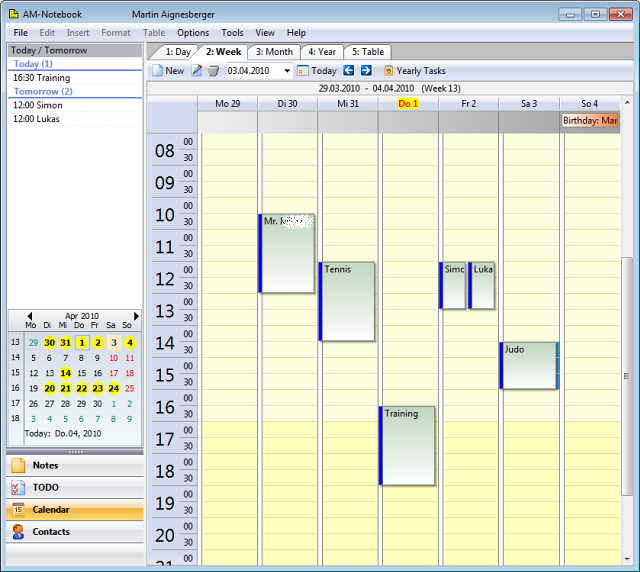Viewport: 640px width, 572px height.
Task: Click the Contacts person icon
Action: 18,532
